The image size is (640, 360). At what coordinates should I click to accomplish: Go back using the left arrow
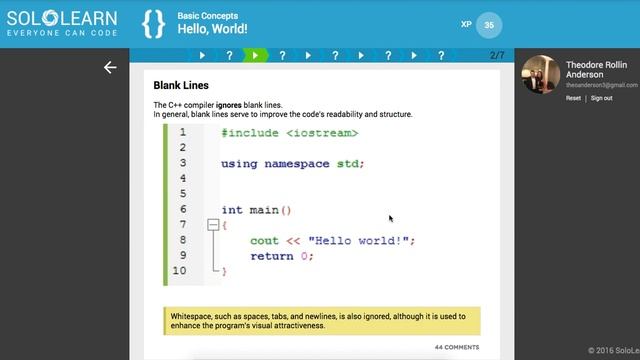click(110, 67)
